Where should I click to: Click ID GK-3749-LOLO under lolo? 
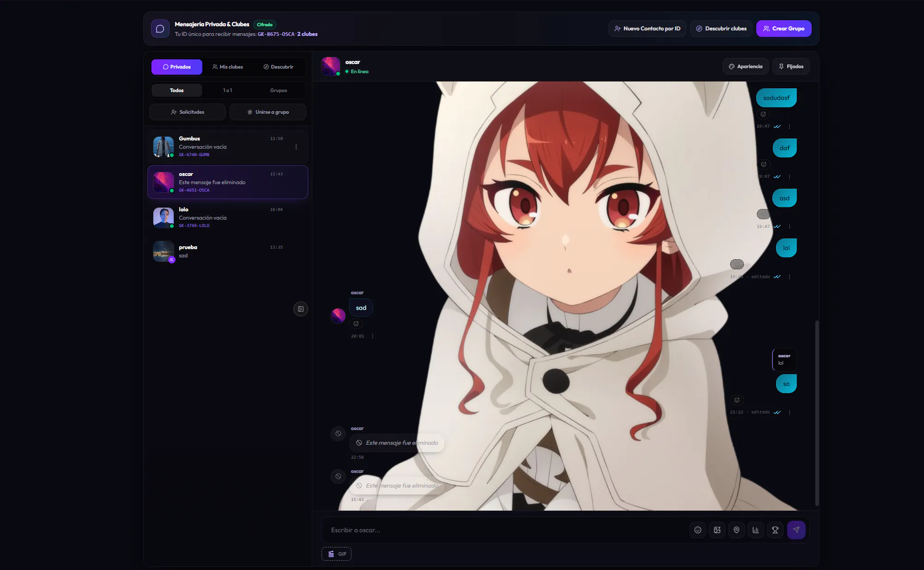[x=194, y=226]
